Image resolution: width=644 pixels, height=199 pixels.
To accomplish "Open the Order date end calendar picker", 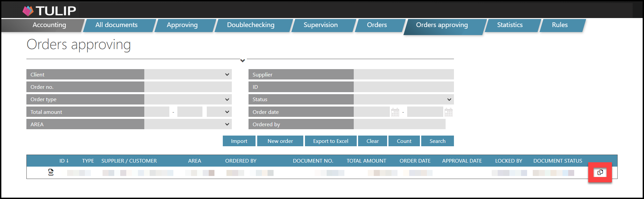I will 448,112.
